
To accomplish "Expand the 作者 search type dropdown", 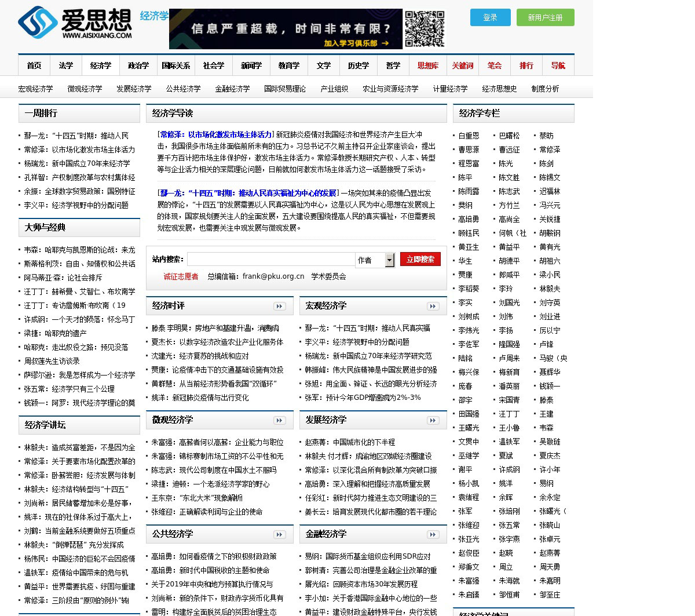I will [x=389, y=260].
